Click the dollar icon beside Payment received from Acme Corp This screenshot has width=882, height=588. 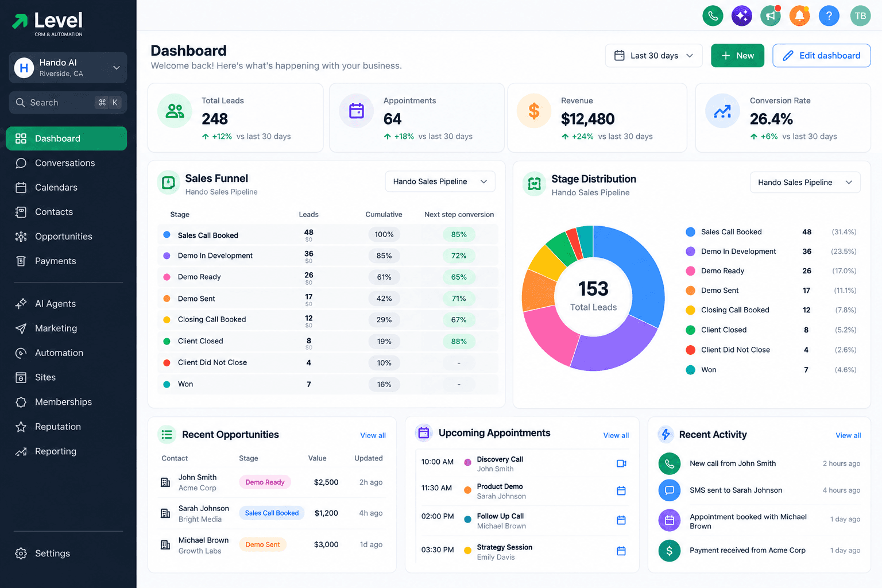(x=670, y=551)
